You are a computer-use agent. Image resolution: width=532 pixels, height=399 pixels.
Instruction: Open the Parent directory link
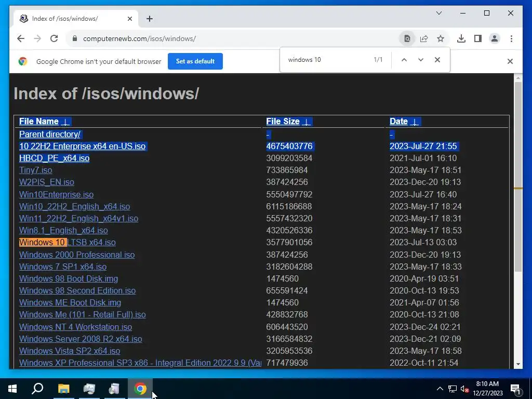49,135
